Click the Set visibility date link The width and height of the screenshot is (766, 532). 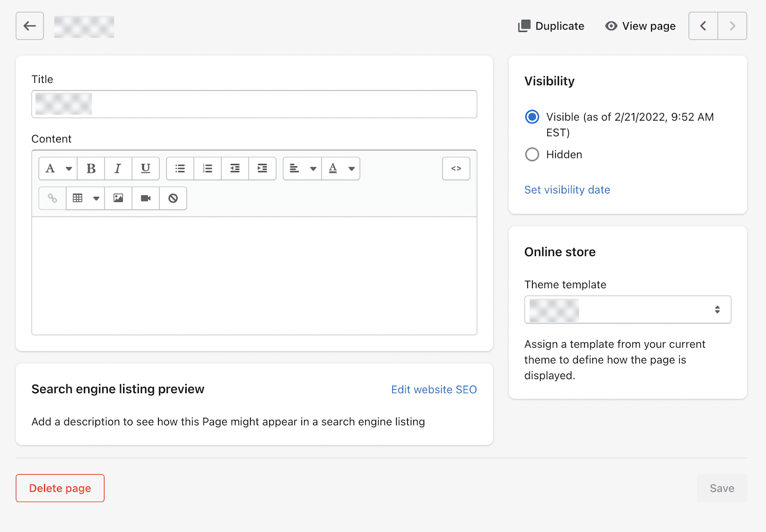(567, 190)
